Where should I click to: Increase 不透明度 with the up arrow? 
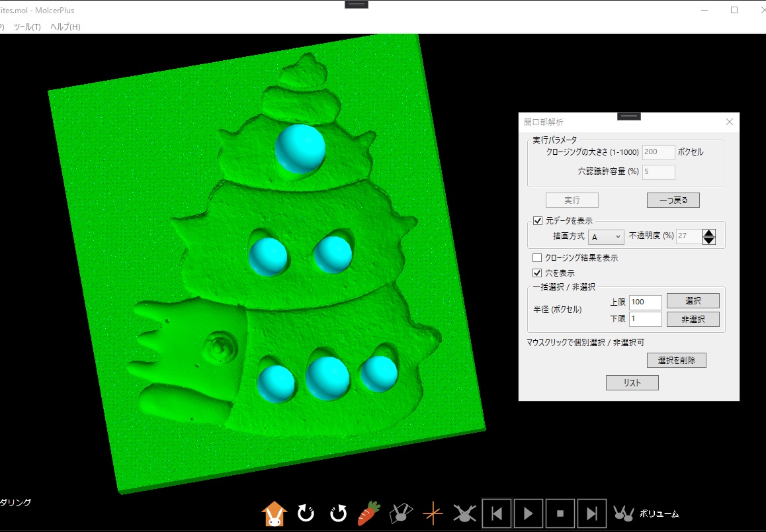coord(709,233)
